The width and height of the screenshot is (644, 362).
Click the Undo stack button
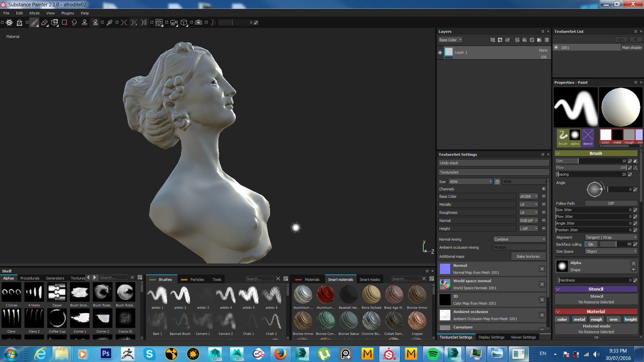[493, 163]
